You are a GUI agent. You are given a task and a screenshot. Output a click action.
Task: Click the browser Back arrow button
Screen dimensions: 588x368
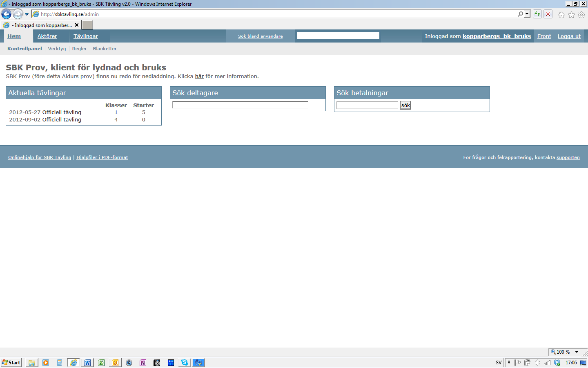(x=6, y=14)
